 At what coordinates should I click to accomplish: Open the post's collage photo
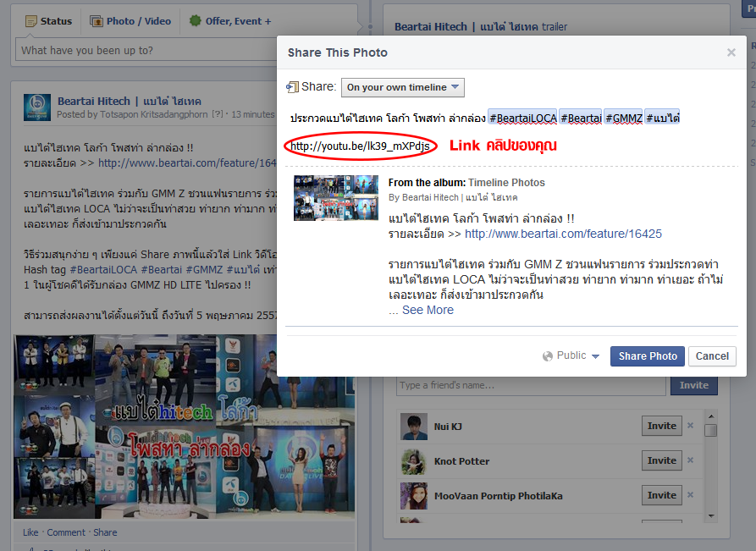[184, 427]
